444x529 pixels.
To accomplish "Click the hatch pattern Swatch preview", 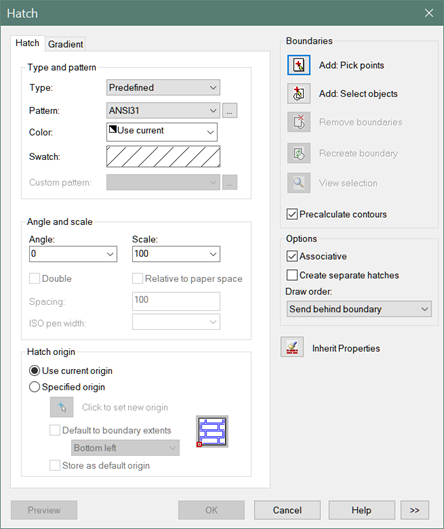I will pos(163,157).
